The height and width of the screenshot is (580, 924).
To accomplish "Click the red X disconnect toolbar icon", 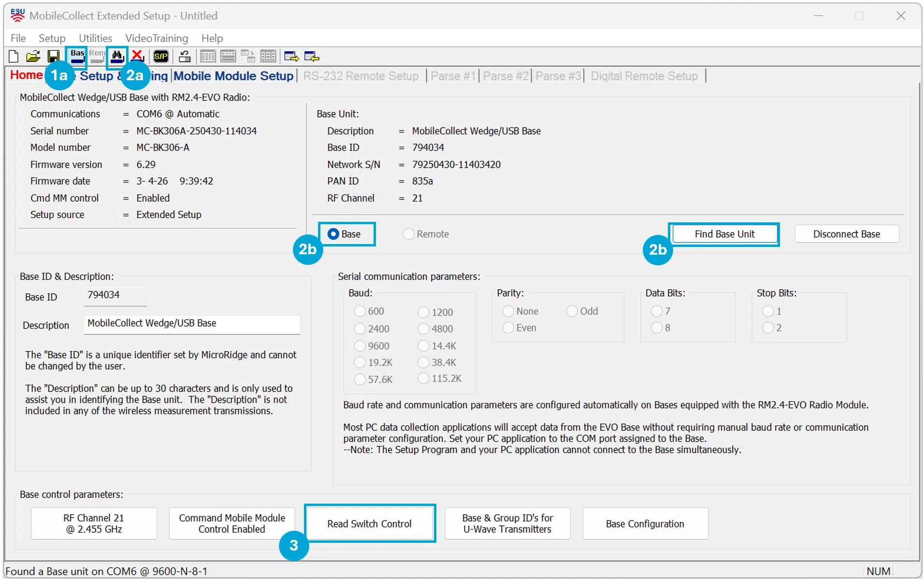I will [x=138, y=57].
